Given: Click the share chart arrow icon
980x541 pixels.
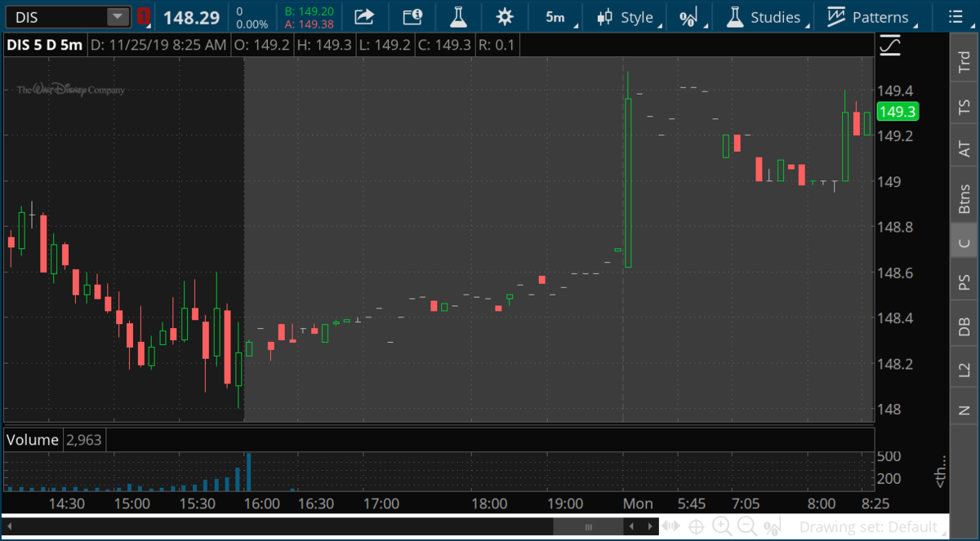Looking at the screenshot, I should [x=364, y=16].
